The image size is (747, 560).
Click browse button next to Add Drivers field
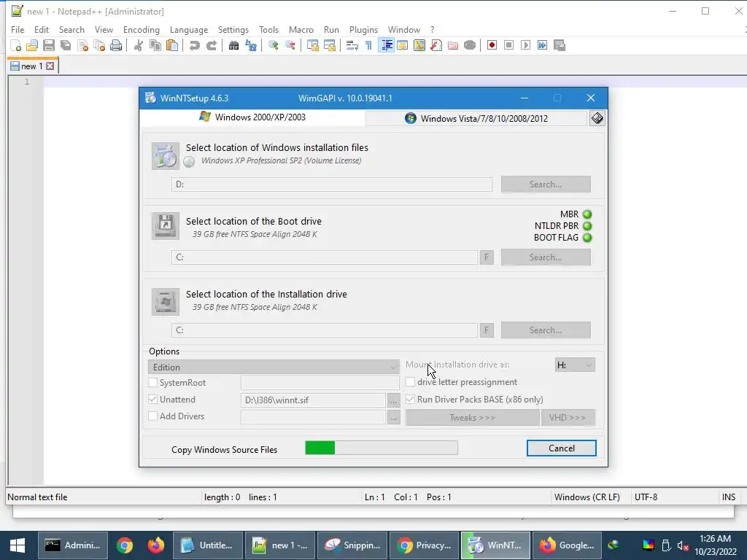pos(393,418)
